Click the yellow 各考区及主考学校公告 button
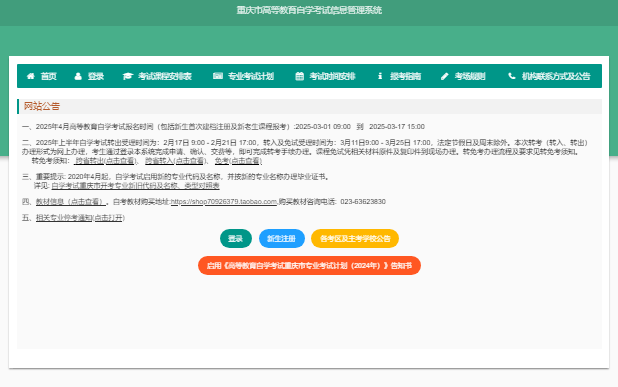The width and height of the screenshot is (618, 387). (355, 238)
